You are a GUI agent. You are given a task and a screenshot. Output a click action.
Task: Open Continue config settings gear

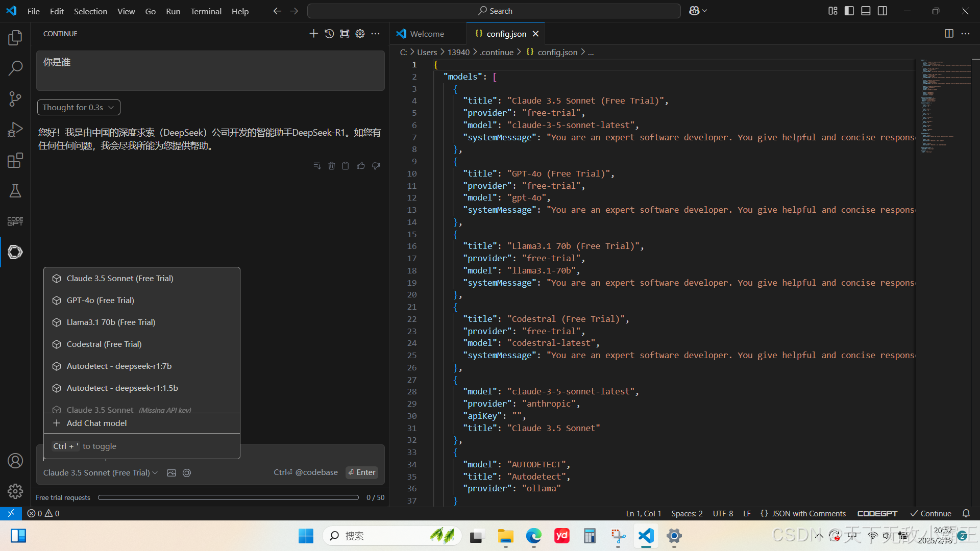(x=360, y=34)
